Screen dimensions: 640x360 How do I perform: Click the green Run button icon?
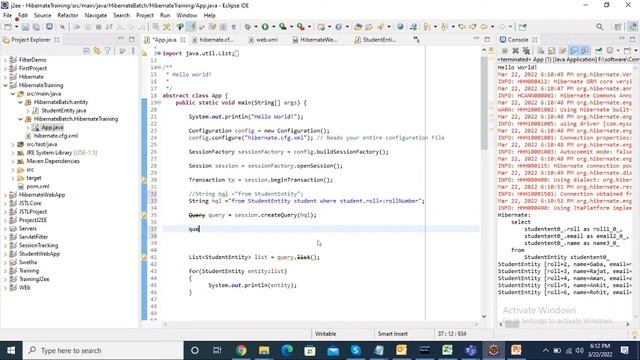click(x=265, y=27)
